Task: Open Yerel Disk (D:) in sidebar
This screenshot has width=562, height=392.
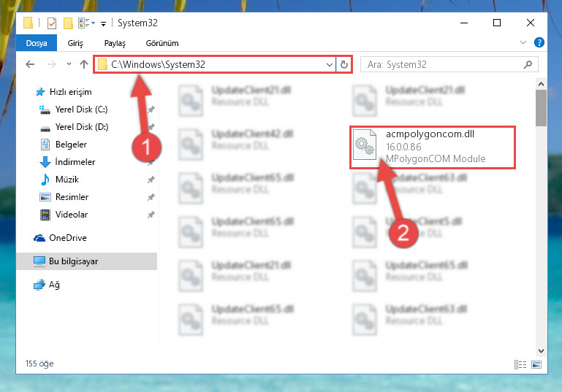Action: click(74, 127)
